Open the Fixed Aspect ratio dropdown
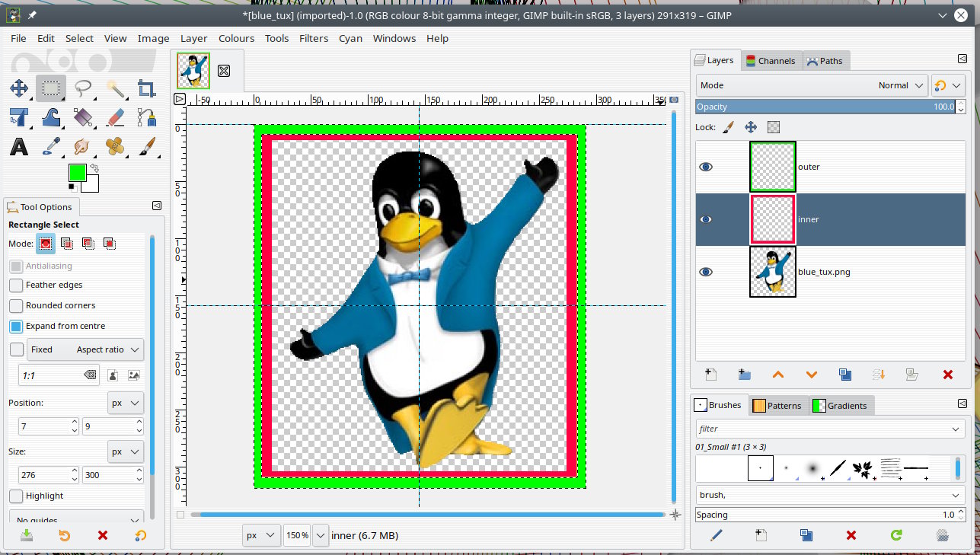980x555 pixels. point(86,349)
